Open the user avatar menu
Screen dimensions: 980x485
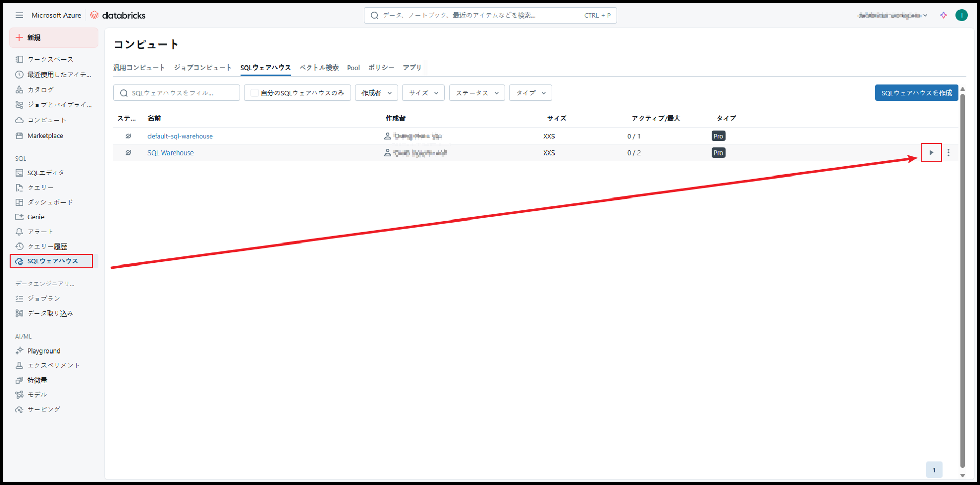coord(962,15)
